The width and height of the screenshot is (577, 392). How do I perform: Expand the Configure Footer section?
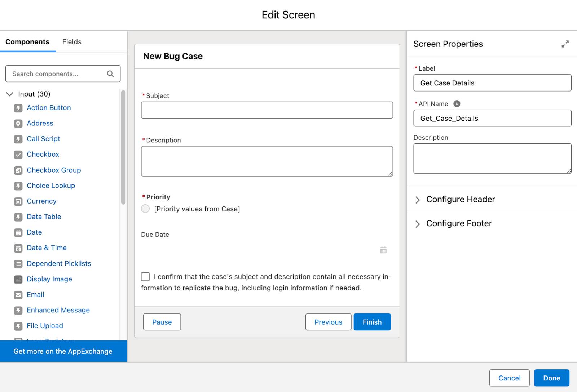point(418,224)
